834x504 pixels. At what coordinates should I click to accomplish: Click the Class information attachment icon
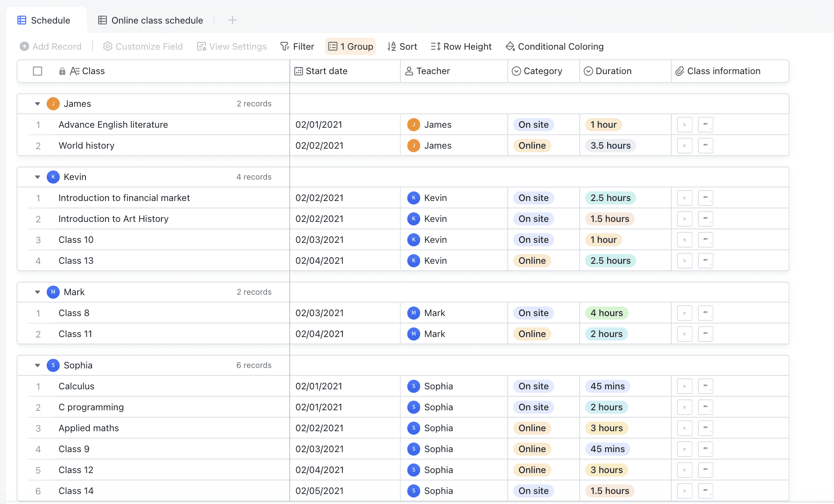[x=680, y=71]
